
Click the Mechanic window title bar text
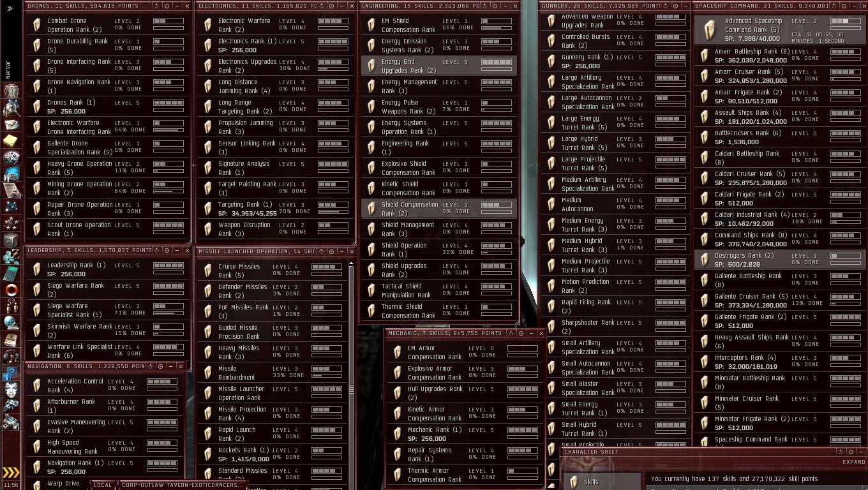tap(445, 333)
